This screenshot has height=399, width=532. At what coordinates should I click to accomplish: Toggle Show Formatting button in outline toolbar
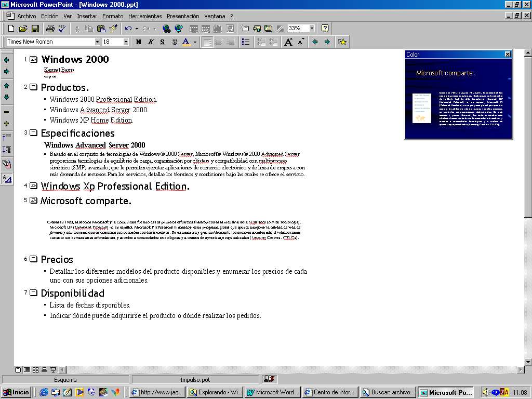click(6, 179)
